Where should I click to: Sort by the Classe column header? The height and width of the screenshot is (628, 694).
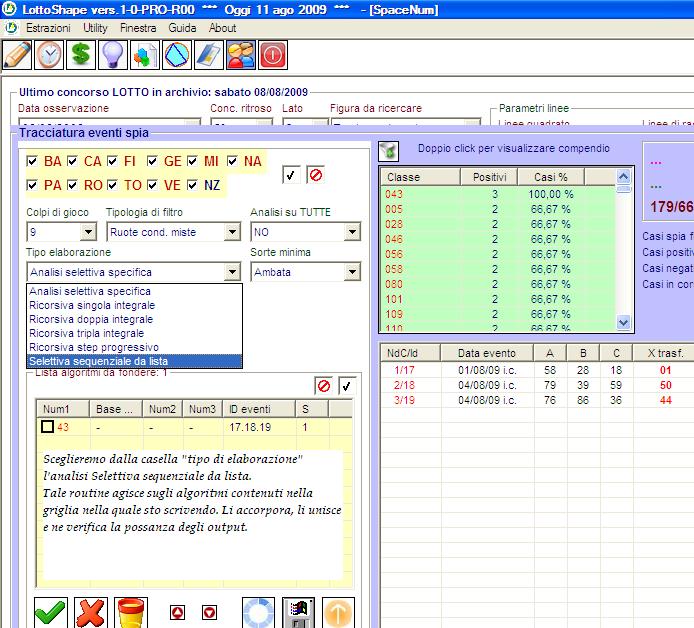pos(420,177)
